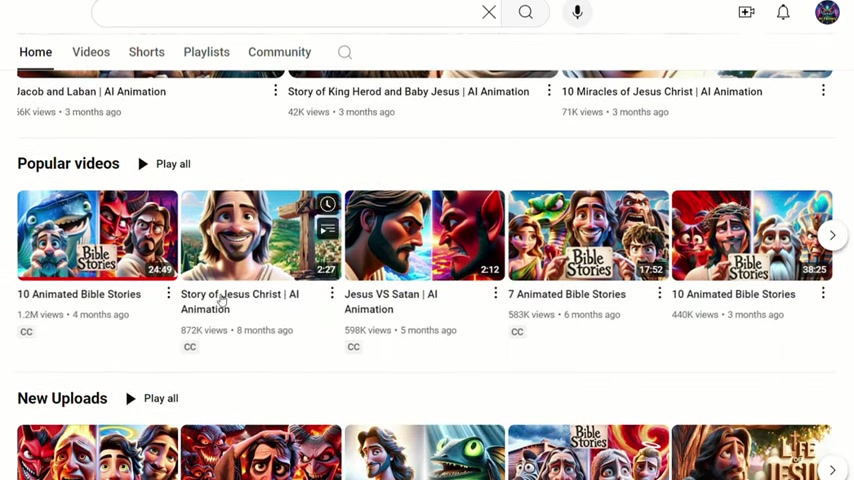Open options for Story of Jesus Christ video
854x480 pixels.
332,293
